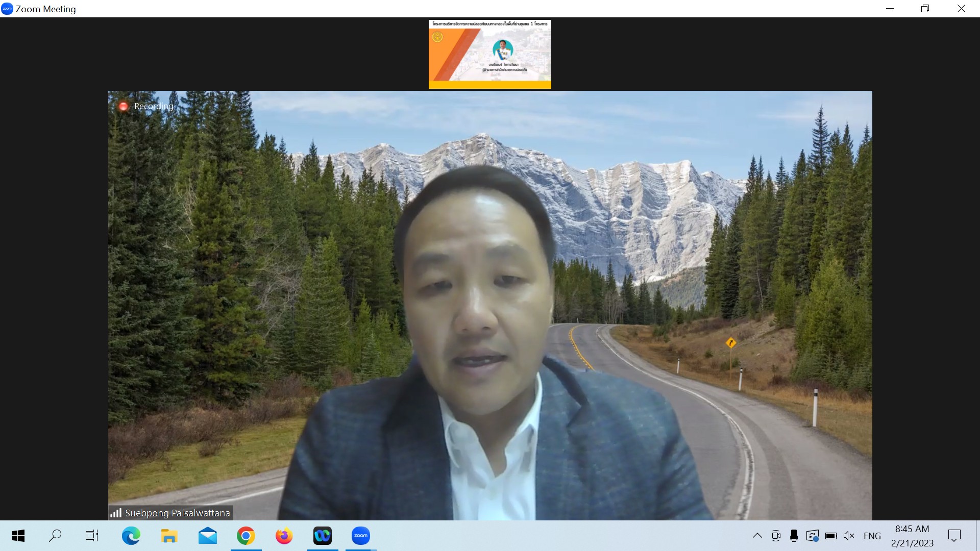Open the Webex app in the taskbar
980x551 pixels.
click(x=322, y=536)
